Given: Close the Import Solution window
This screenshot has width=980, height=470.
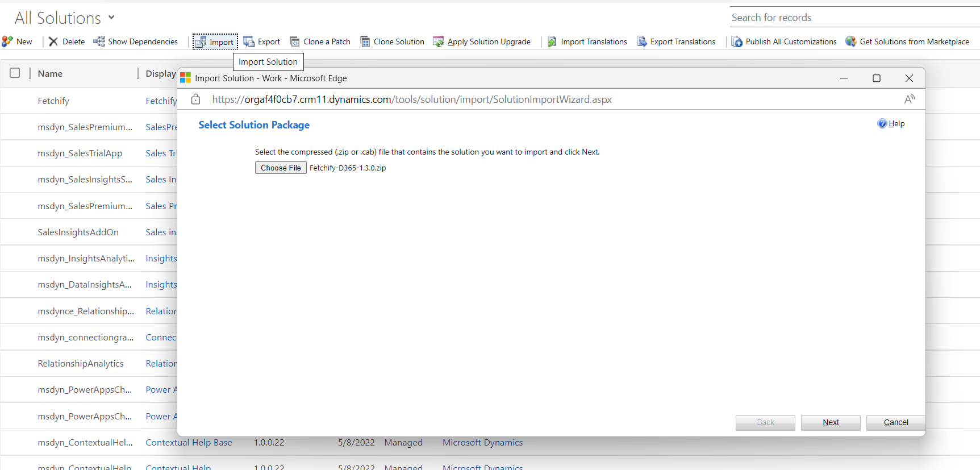Looking at the screenshot, I should point(909,78).
